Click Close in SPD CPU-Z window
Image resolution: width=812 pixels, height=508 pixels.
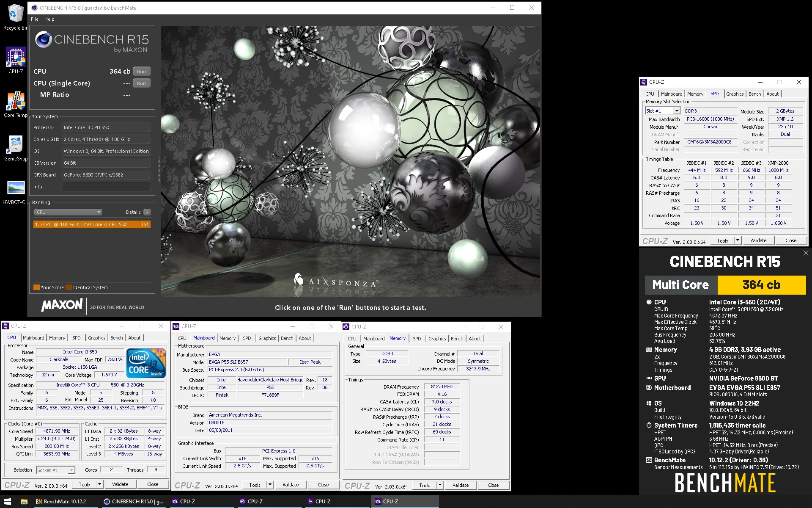[791, 240]
